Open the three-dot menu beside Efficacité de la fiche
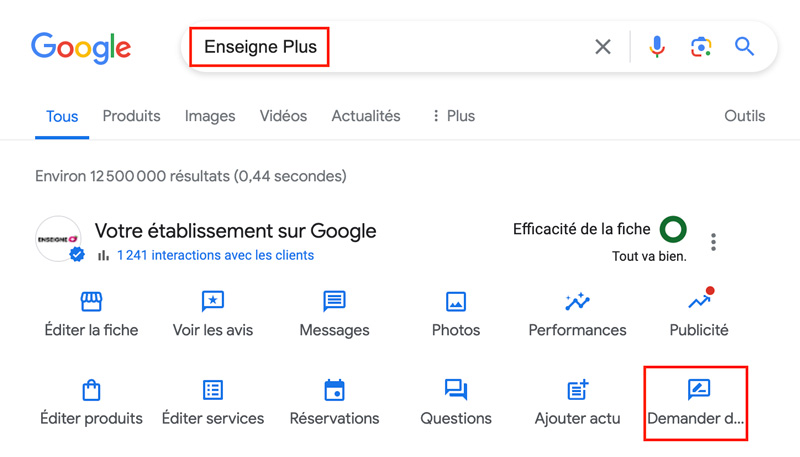800x457 pixels. [713, 242]
